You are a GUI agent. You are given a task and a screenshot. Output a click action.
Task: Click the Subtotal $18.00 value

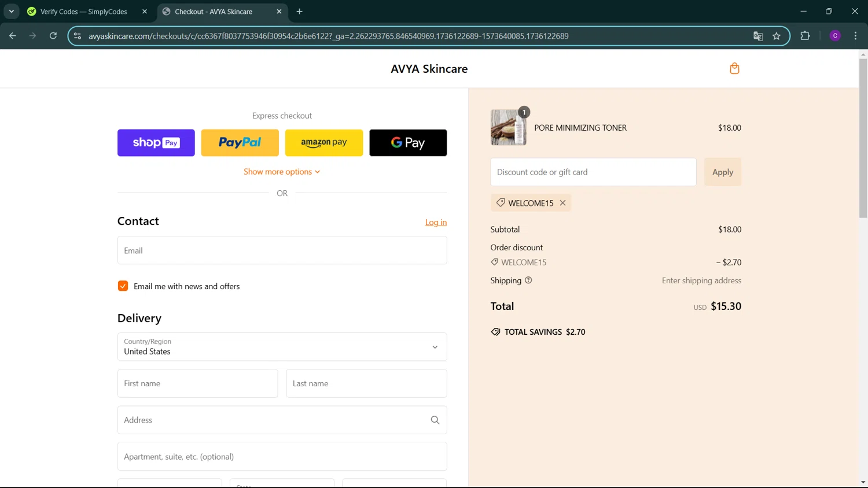[x=730, y=230]
